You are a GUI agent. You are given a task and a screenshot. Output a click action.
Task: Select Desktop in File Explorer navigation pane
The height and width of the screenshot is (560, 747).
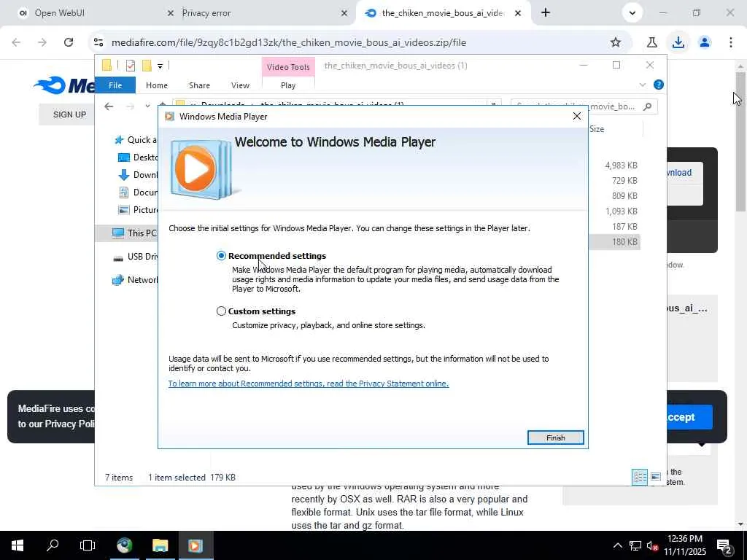[138, 157]
